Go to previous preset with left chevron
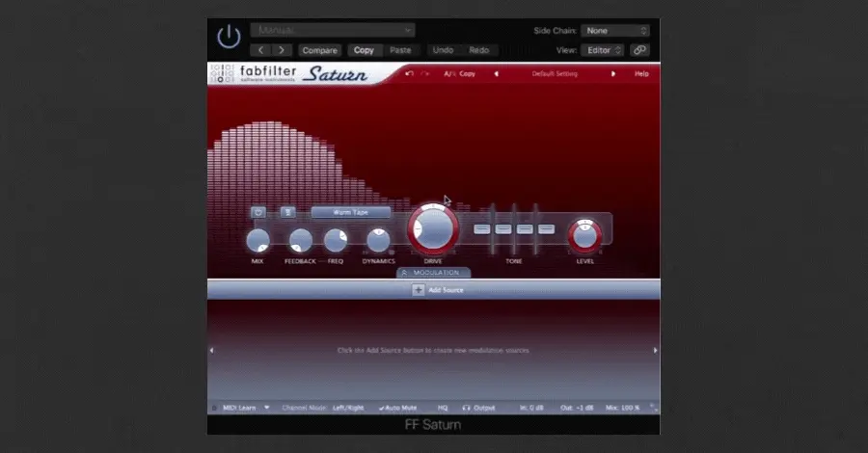 [260, 50]
